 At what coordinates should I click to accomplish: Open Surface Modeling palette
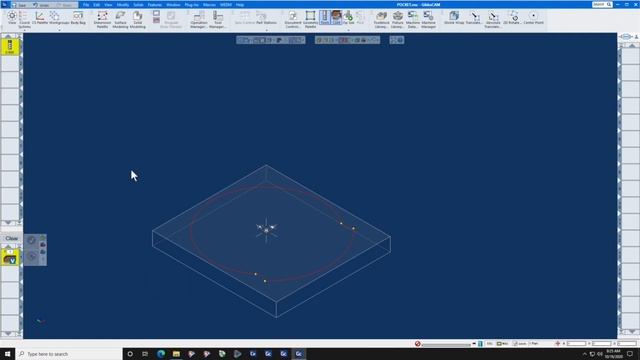point(120,19)
